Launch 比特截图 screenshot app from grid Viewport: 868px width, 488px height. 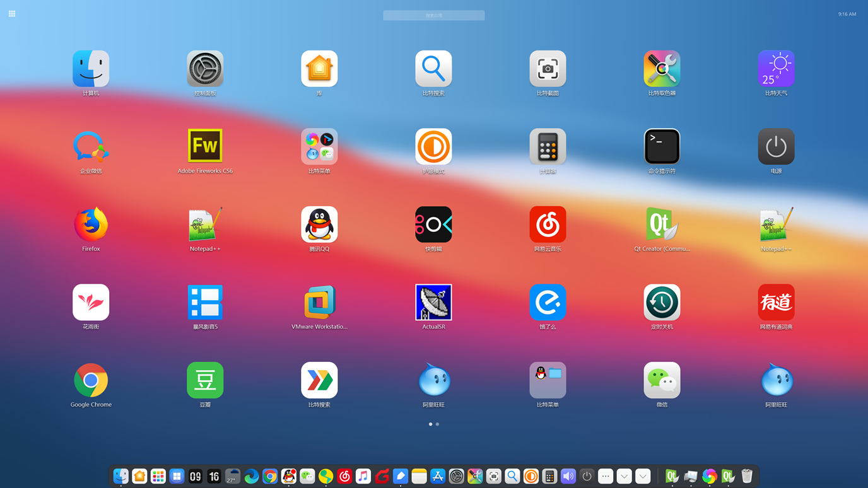548,69
